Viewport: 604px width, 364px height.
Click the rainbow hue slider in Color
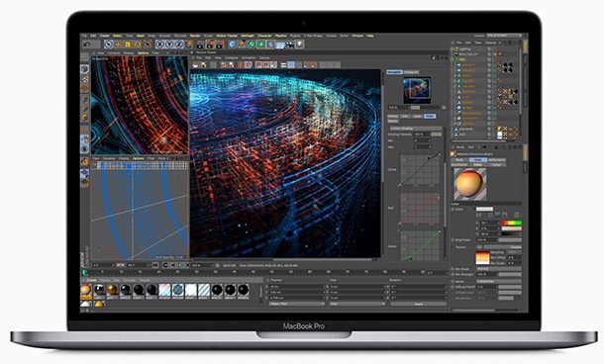[x=511, y=223]
